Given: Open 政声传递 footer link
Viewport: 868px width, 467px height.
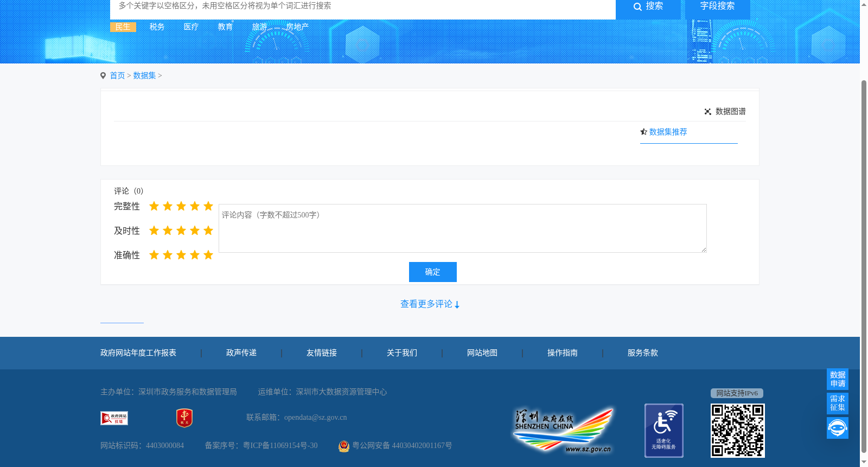Looking at the screenshot, I should click(x=241, y=353).
